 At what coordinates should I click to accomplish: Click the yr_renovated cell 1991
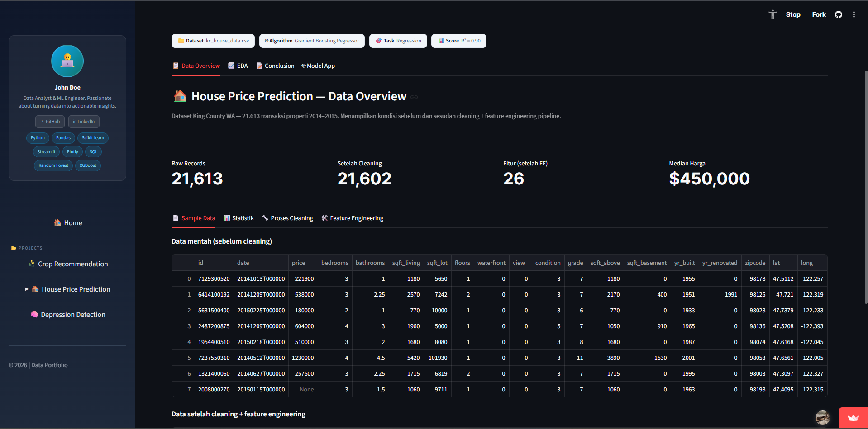pyautogui.click(x=720, y=294)
